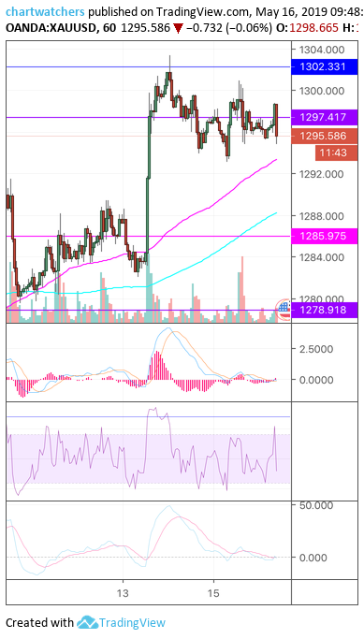Open the chartwatchers author link
This screenshot has width=364, height=639.
click(x=46, y=12)
